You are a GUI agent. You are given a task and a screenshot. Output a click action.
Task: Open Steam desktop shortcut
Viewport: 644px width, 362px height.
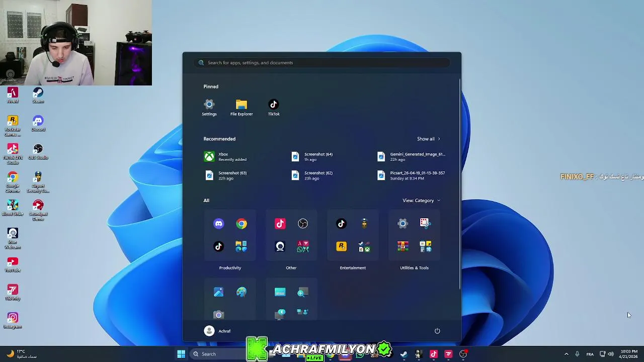[x=38, y=96]
